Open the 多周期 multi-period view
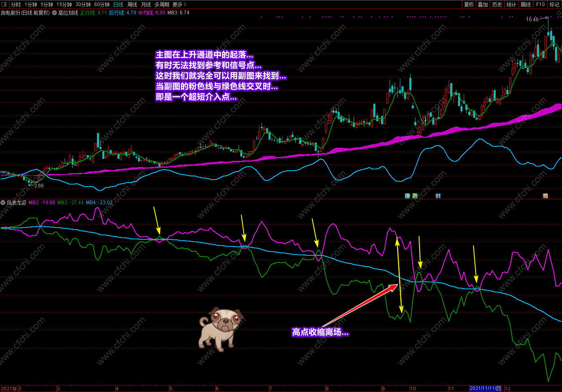The image size is (562, 392). coord(162,5)
